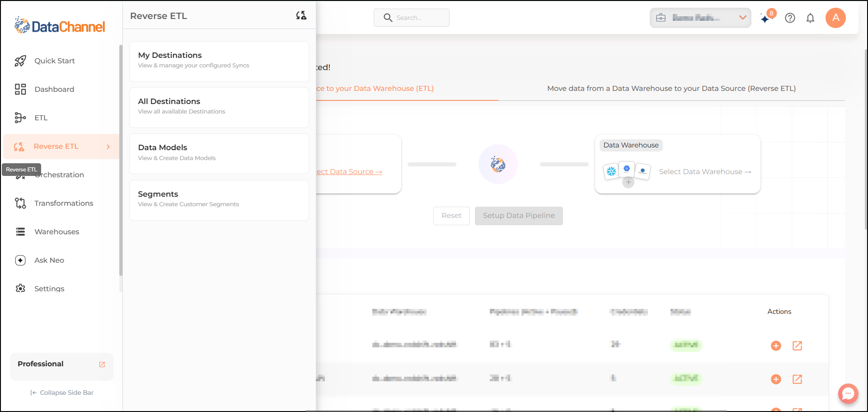Click the search magnifier icon
This screenshot has height=412, width=868.
point(388,18)
